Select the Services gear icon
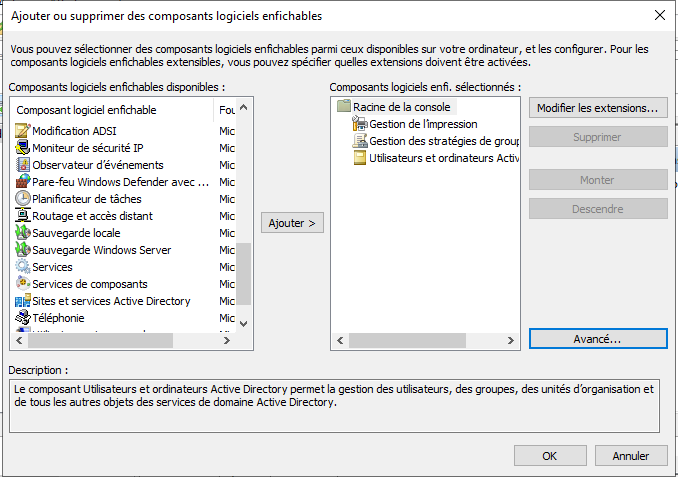The width and height of the screenshot is (678, 477). pyautogui.click(x=23, y=267)
